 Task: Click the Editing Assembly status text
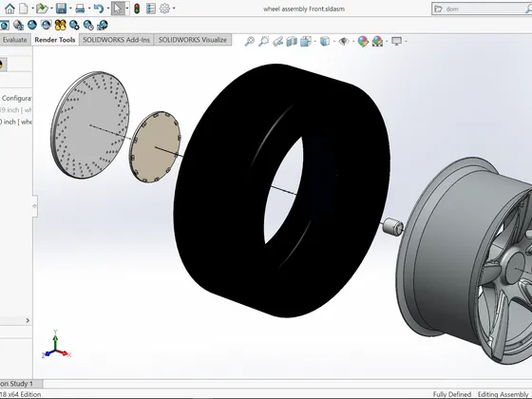point(503,394)
